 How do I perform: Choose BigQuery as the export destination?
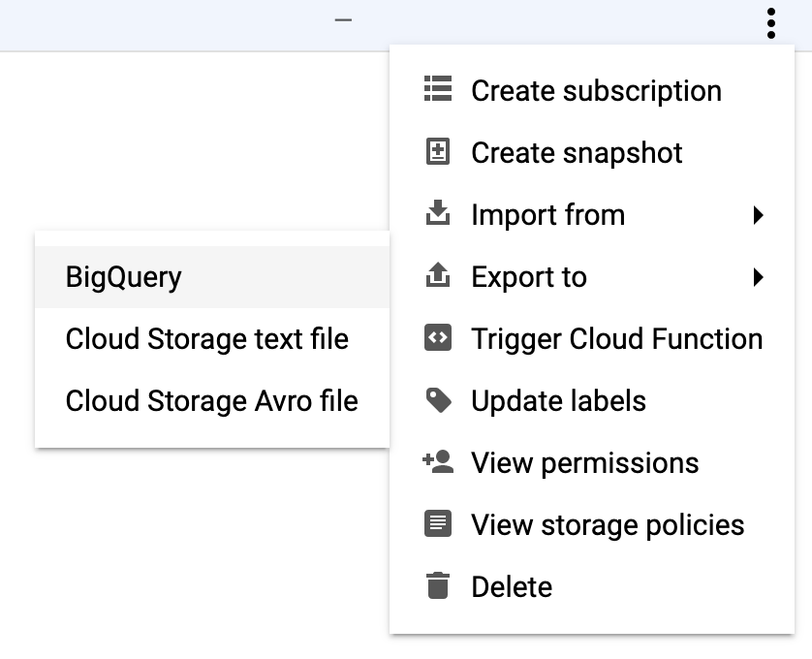click(x=123, y=276)
